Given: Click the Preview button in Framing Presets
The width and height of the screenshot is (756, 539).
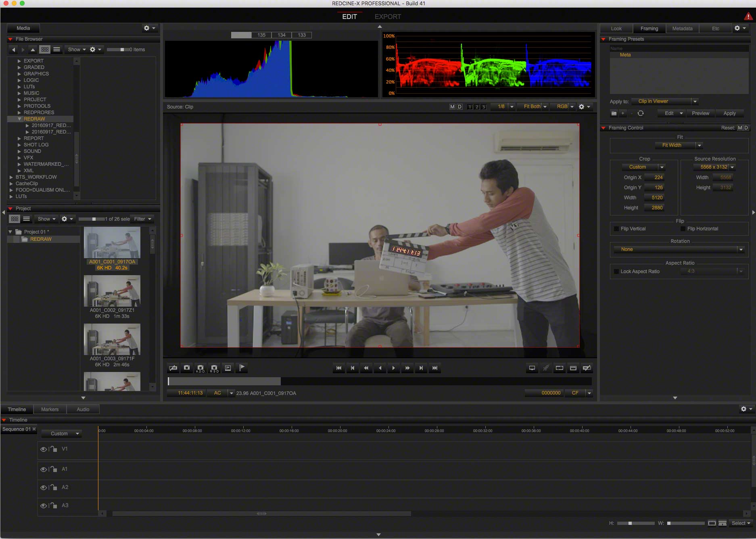Looking at the screenshot, I should click(700, 113).
